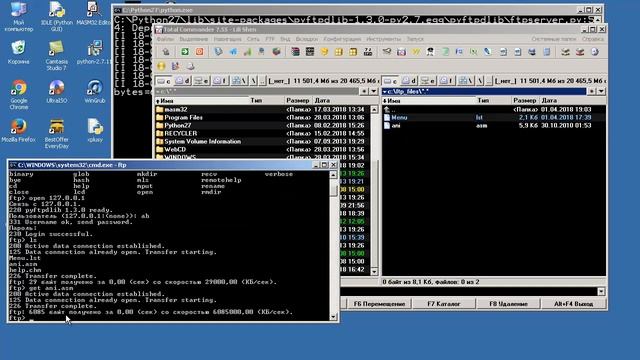
Task: Open the Мой компьютер desktop icon
Action: click(x=18, y=16)
